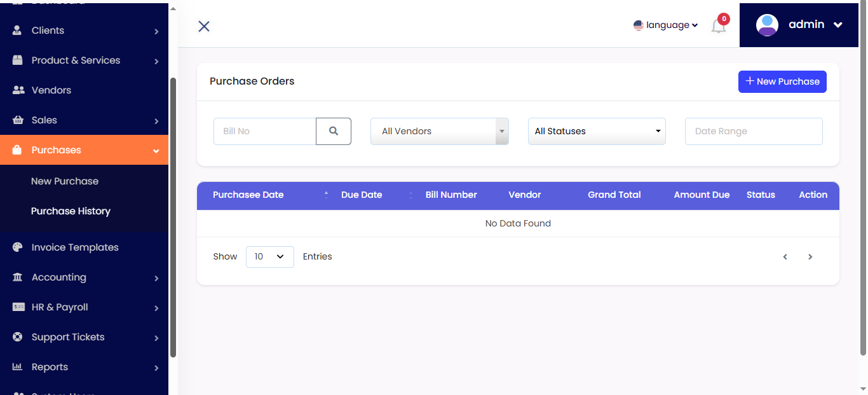868x395 pixels.
Task: Open notifications bell icon
Action: (718, 27)
